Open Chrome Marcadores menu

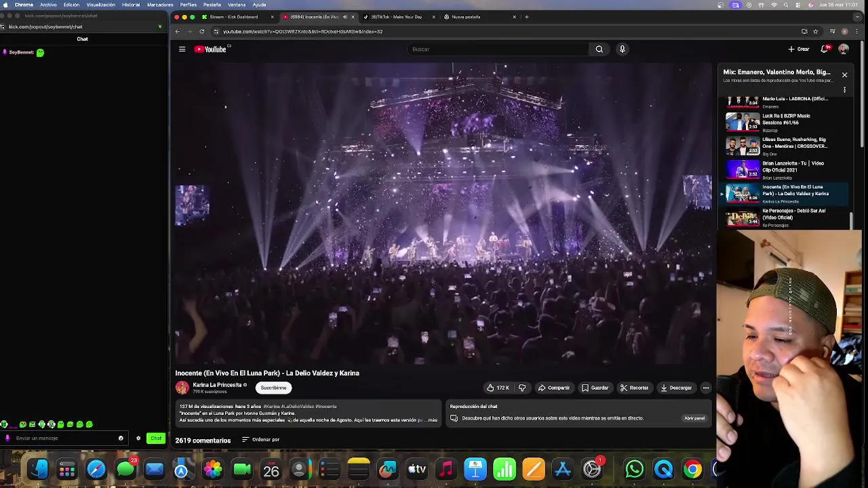tap(160, 5)
